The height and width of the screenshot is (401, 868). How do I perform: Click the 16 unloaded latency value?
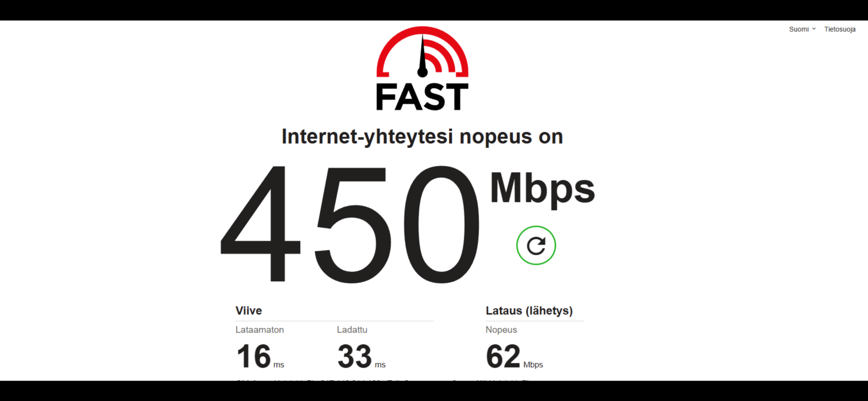pos(254,356)
